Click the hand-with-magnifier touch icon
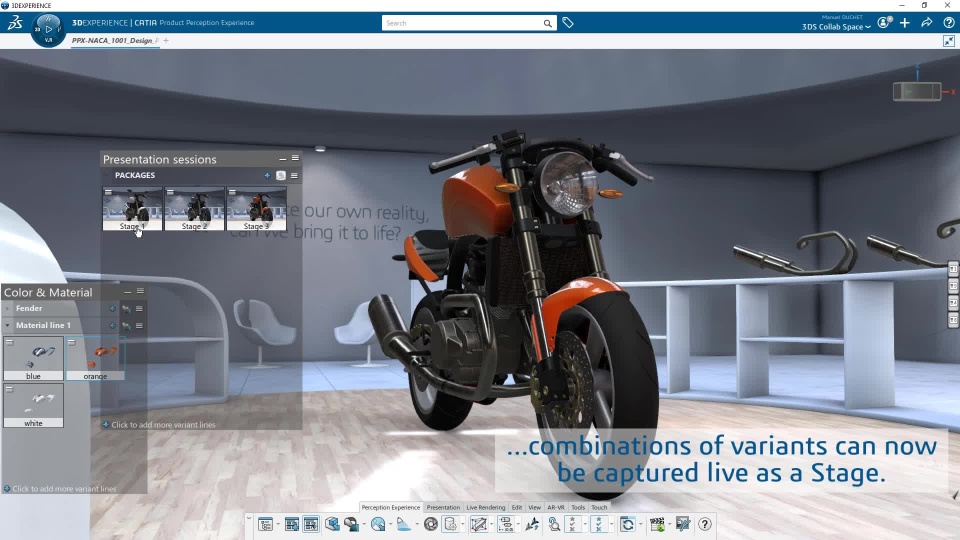The image size is (960, 540). (x=555, y=524)
